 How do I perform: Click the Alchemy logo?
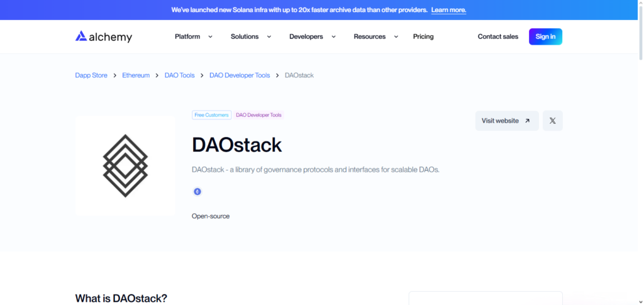coord(104,36)
